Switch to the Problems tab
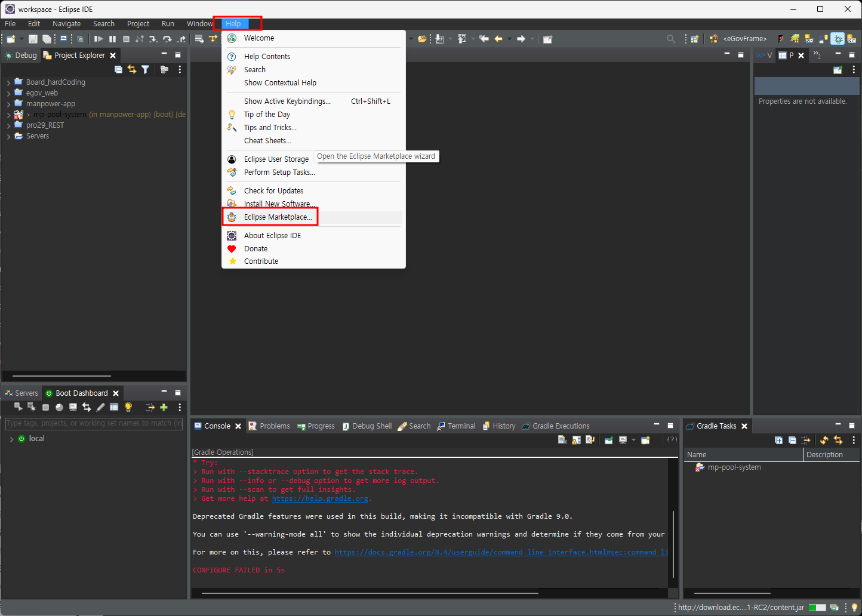Screen dimensions: 862x616 tap(269, 426)
